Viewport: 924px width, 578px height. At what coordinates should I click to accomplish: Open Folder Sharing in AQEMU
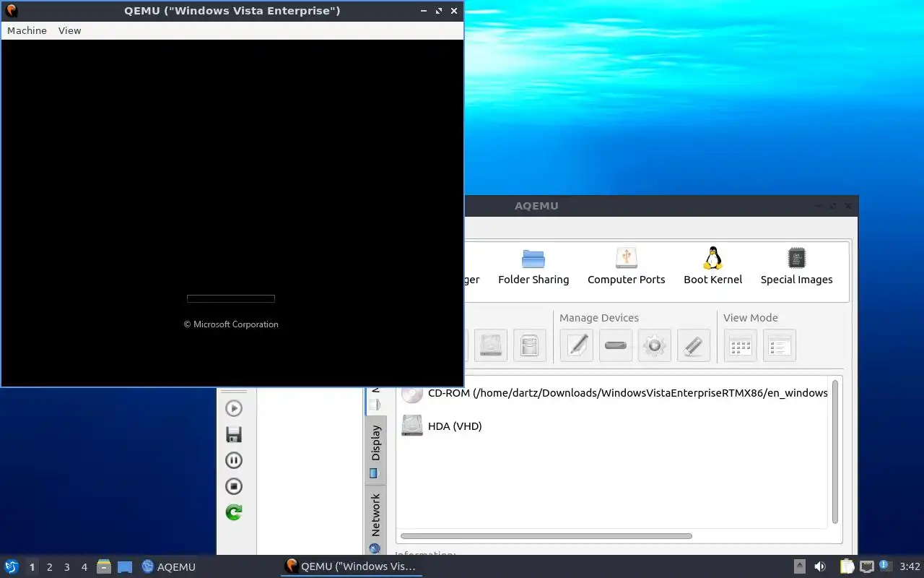coord(533,267)
